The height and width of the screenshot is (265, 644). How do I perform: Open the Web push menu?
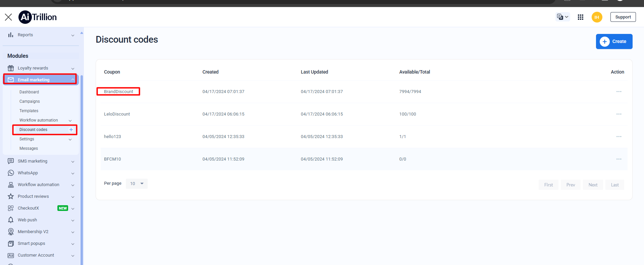27,220
